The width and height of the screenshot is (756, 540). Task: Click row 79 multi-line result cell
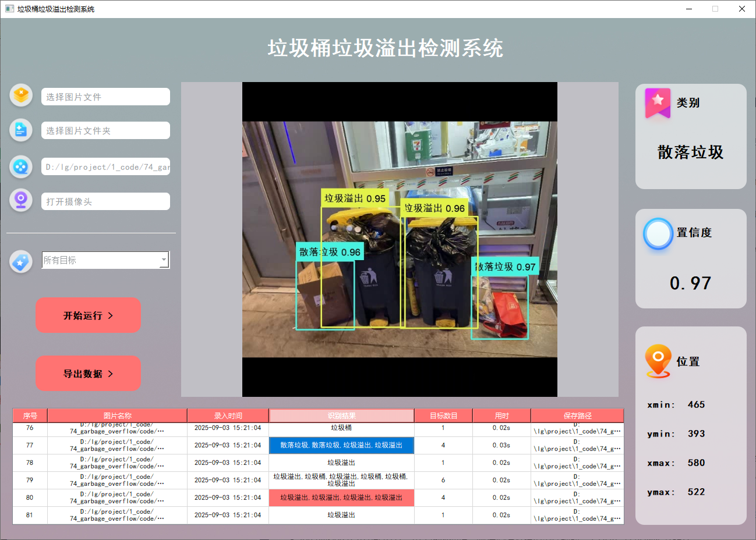(x=341, y=480)
